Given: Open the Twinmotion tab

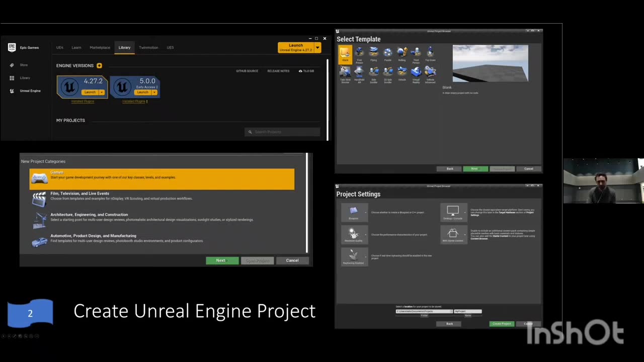Looking at the screenshot, I should 148,48.
